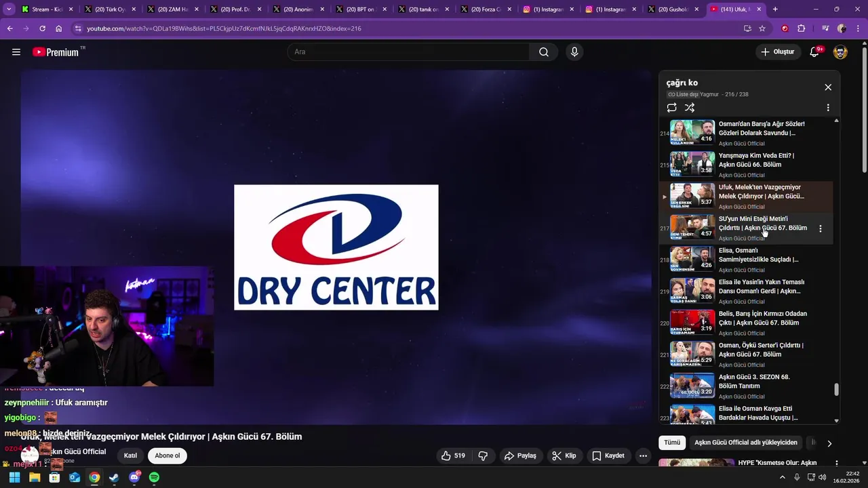Show hidden system tray icons
The image size is (868, 488).
tap(784, 477)
